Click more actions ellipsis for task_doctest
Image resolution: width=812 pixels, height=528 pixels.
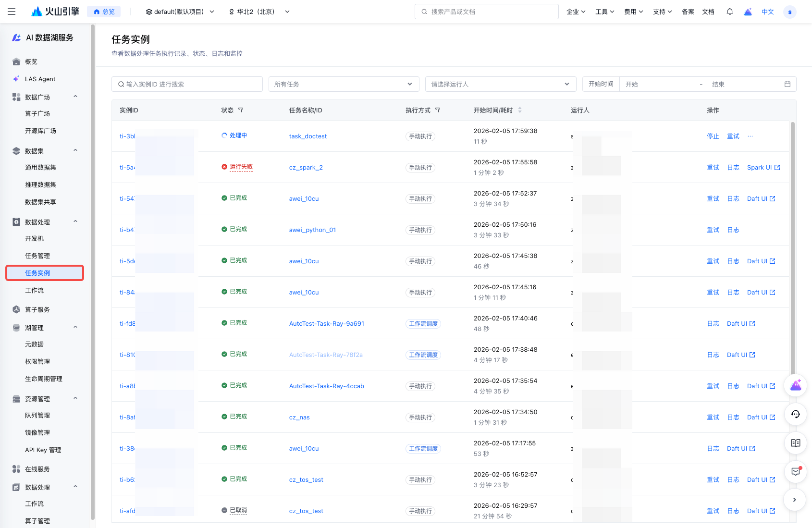click(750, 136)
